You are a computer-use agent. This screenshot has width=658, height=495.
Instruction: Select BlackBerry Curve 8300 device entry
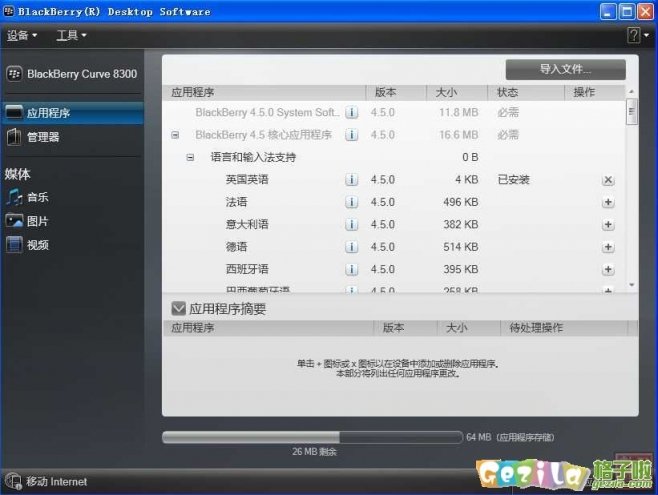[x=72, y=74]
